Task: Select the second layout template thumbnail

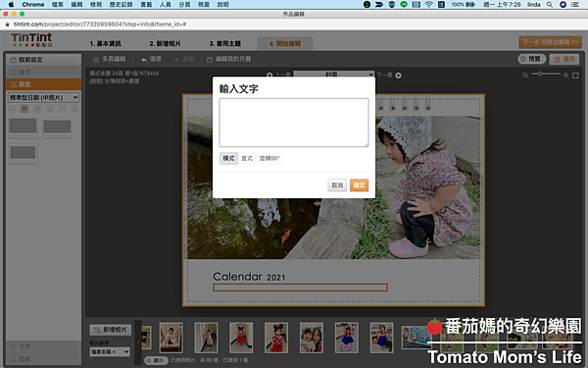Action: coord(57,128)
